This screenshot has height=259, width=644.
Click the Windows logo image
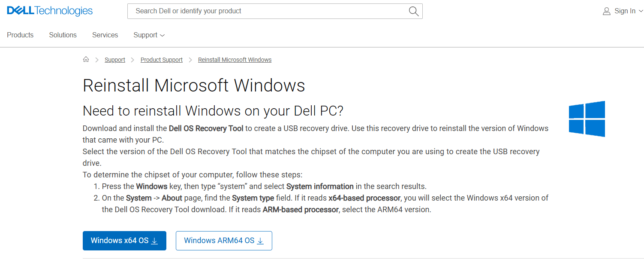click(587, 119)
